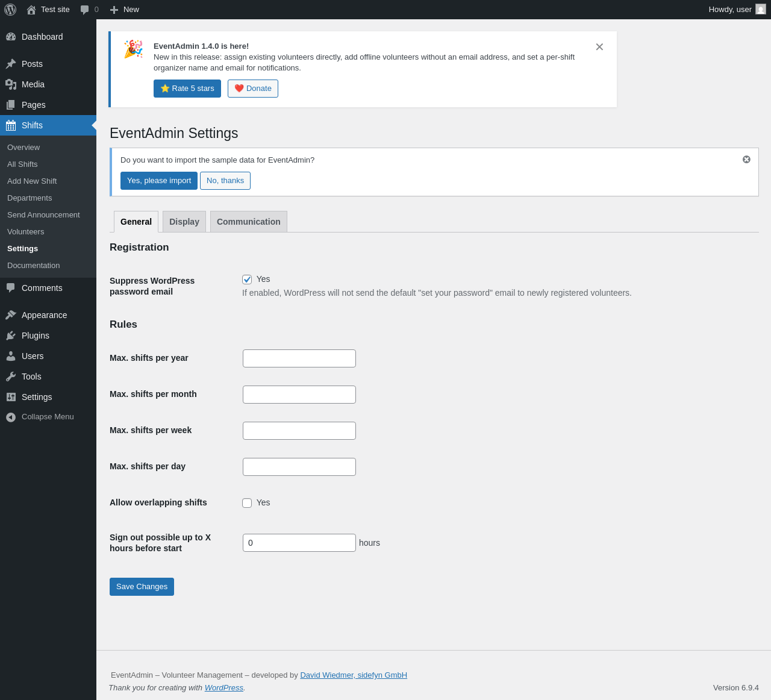Open the Communication tab
This screenshot has height=700, width=771.
[249, 222]
